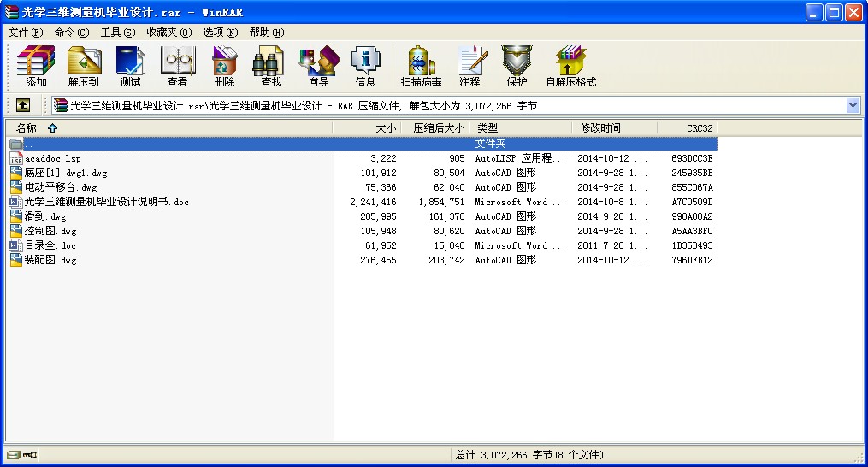Click the 电动平移台.dwg file icon
Viewport: 868px width, 467px height.
pyautogui.click(x=16, y=187)
